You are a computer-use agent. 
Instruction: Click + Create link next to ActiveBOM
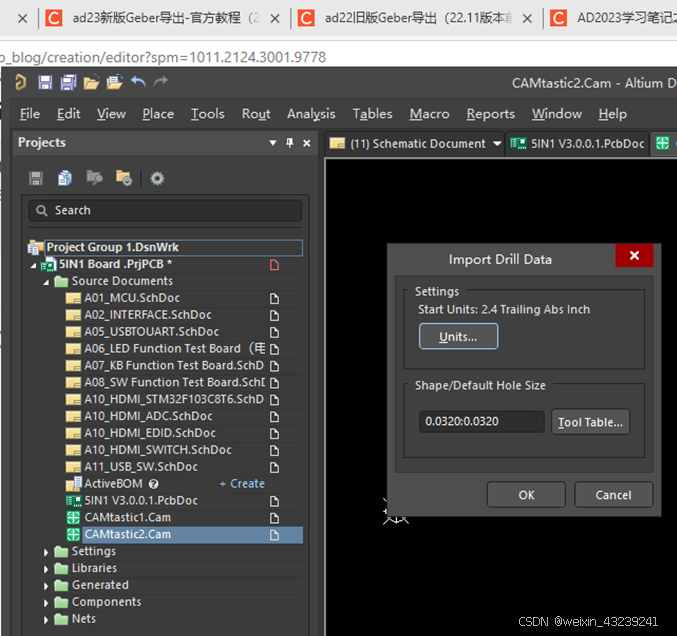242,484
